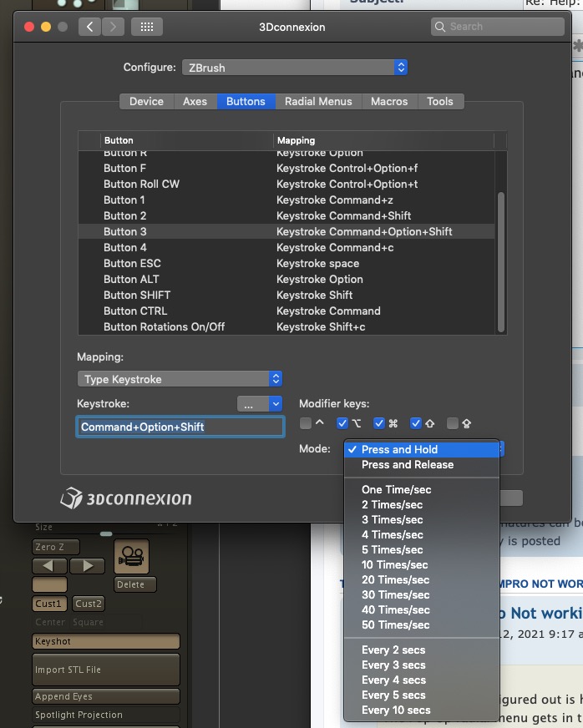Image resolution: width=583 pixels, height=728 pixels.
Task: Switch to the Tools tab
Action: pos(440,101)
